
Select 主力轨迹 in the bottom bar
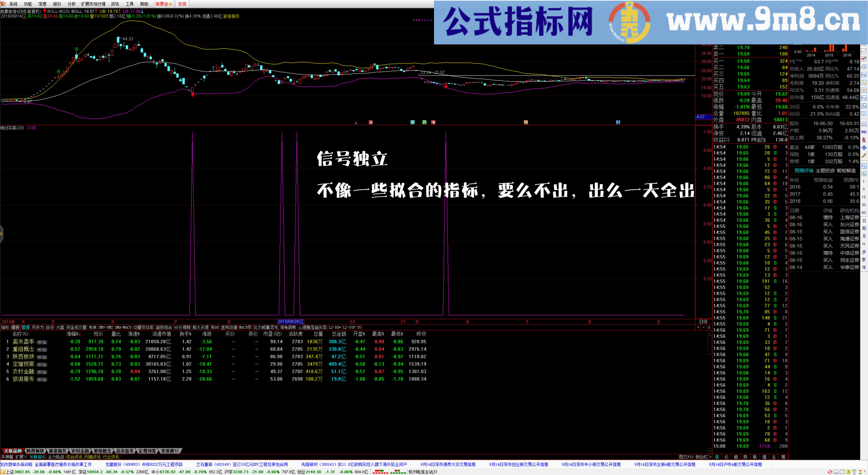(x=56, y=457)
